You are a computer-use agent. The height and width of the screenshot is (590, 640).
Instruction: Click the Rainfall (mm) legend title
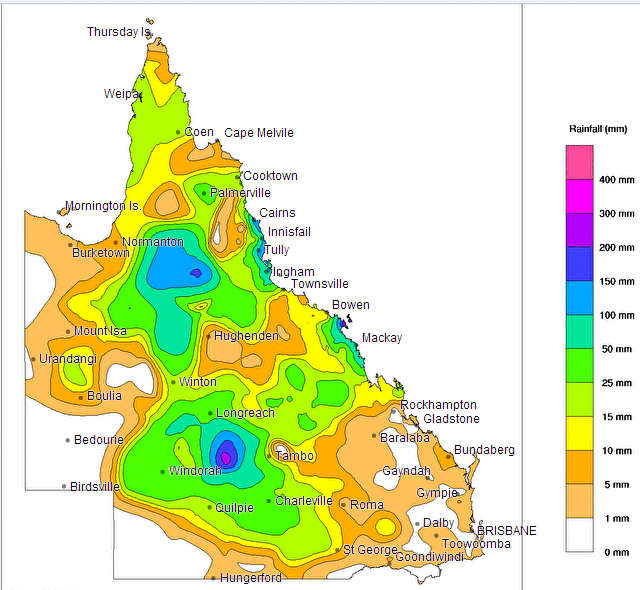pyautogui.click(x=597, y=129)
